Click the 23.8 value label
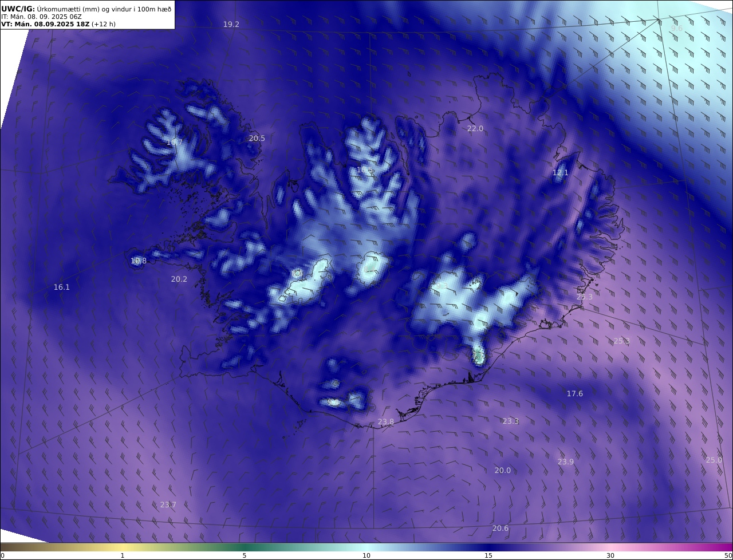Viewport: 733px width, 560px height. [x=386, y=421]
